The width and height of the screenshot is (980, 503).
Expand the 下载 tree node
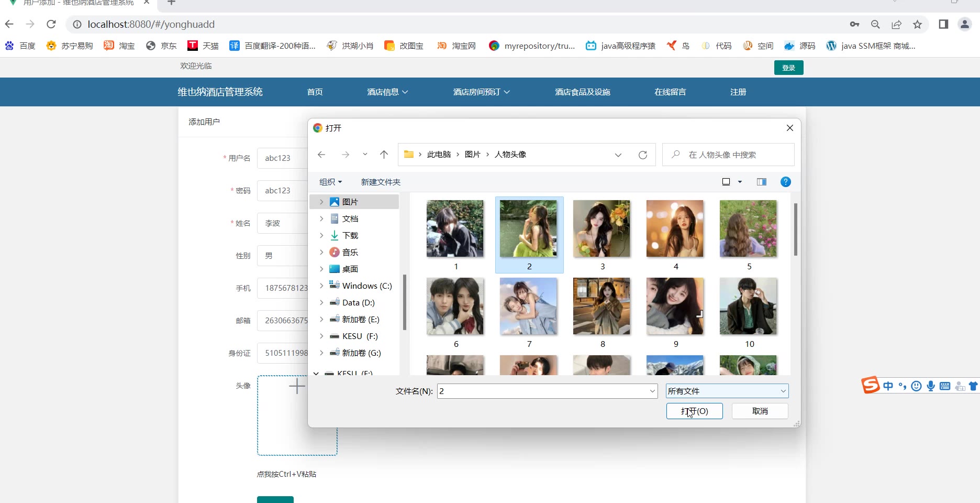pyautogui.click(x=321, y=235)
